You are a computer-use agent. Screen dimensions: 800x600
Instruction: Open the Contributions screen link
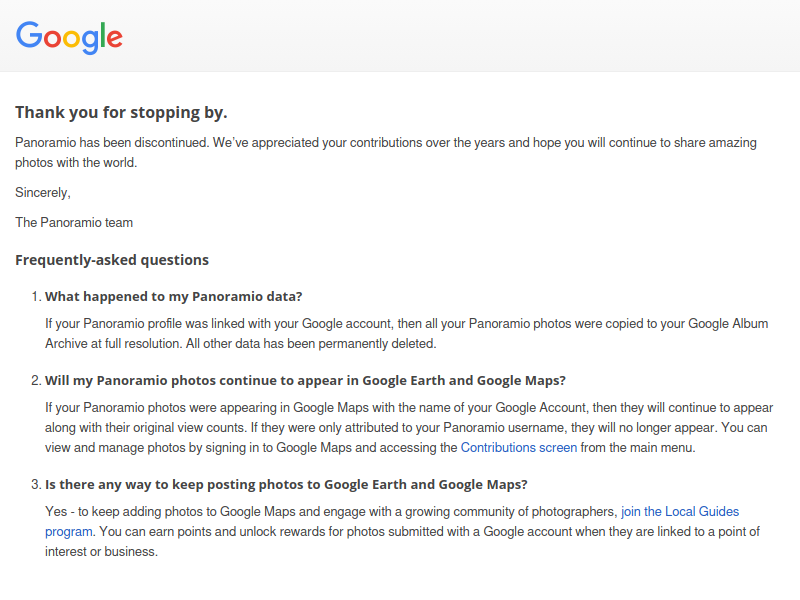pos(518,447)
